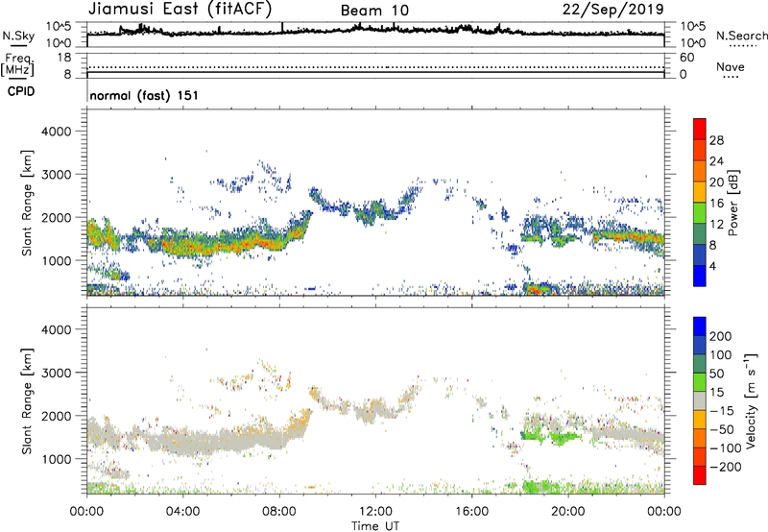The width and height of the screenshot is (768, 532).
Task: Click the 'N.Sky' legend label
Action: [x=18, y=36]
